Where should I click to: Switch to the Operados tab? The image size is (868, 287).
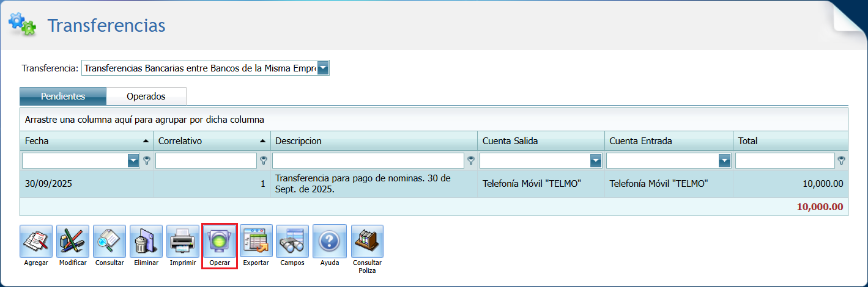pyautogui.click(x=146, y=96)
